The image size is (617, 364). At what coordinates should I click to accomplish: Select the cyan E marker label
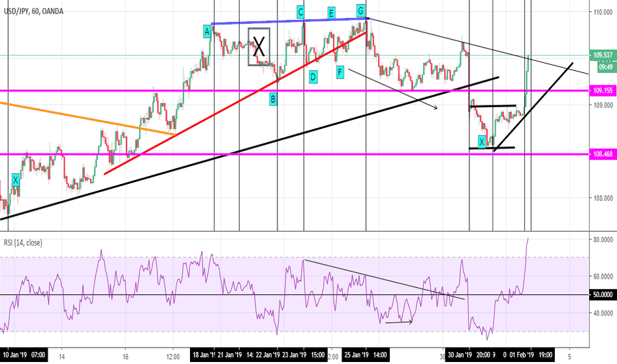pyautogui.click(x=331, y=13)
